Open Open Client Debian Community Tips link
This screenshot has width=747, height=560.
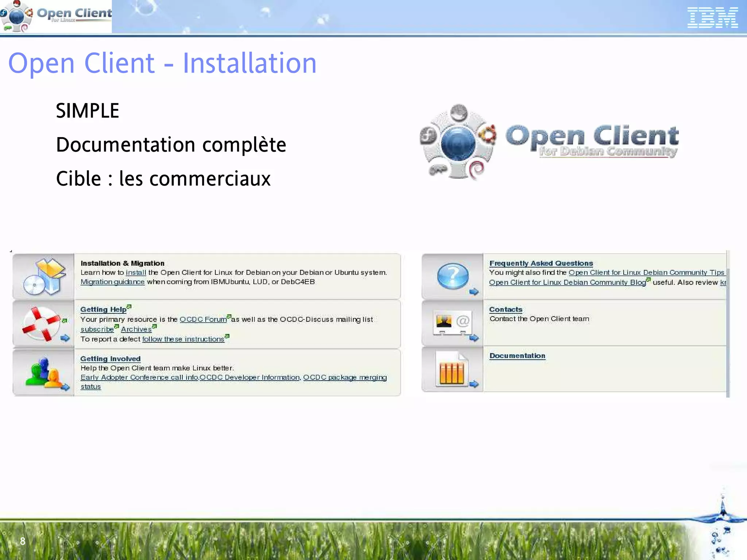point(646,272)
